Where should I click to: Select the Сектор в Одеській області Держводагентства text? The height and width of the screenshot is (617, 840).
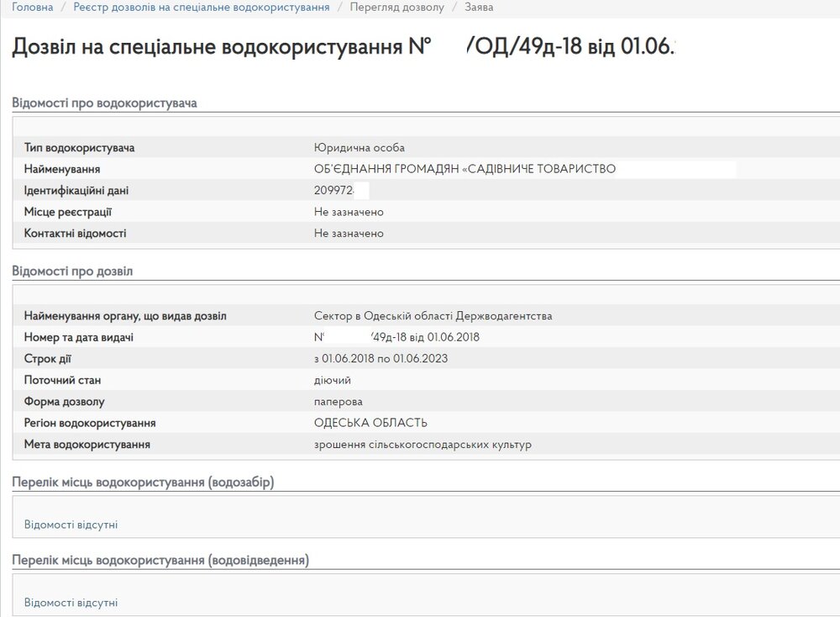[x=433, y=316]
